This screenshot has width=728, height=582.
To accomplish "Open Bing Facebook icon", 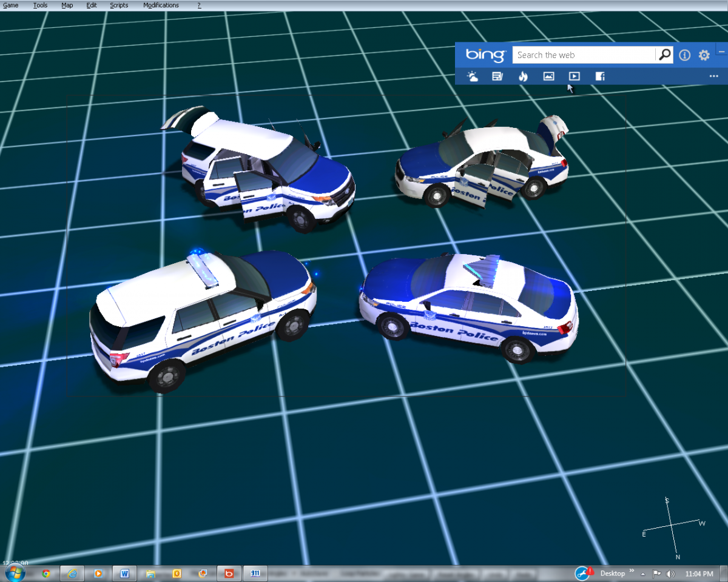I will click(x=600, y=76).
